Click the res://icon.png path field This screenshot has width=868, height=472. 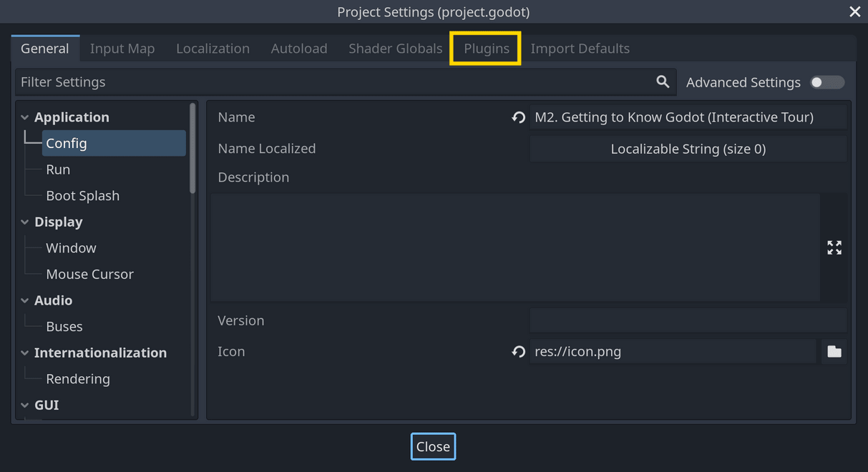tap(673, 352)
